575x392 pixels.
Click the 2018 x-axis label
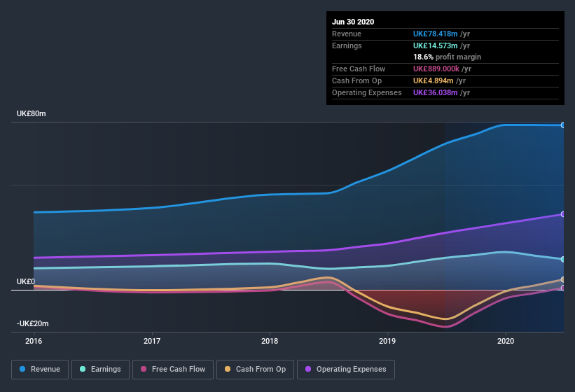270,341
